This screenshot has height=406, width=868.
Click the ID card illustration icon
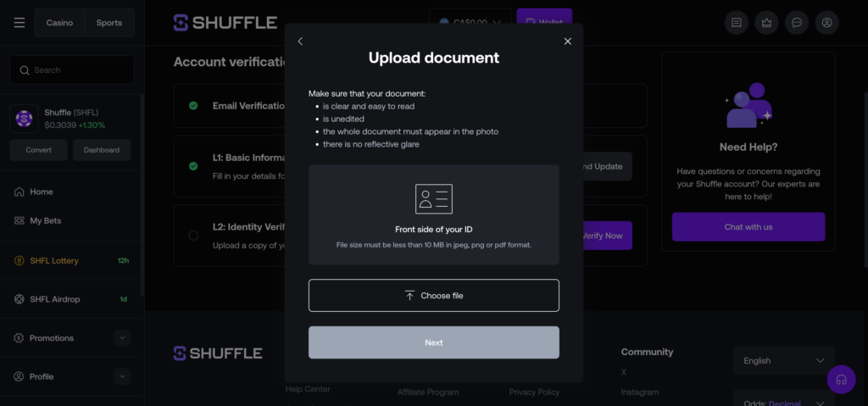pos(434,199)
